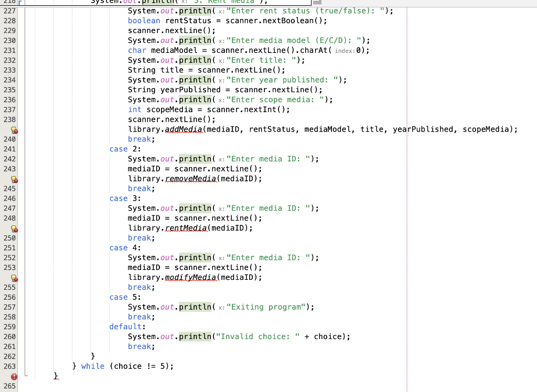
Task: Click the error stop badge in the gutter
Action: [14, 376]
